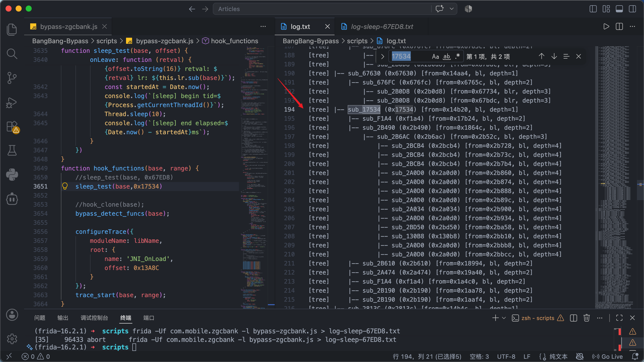Click the scripts folder in left breadcrumb

coord(107,41)
